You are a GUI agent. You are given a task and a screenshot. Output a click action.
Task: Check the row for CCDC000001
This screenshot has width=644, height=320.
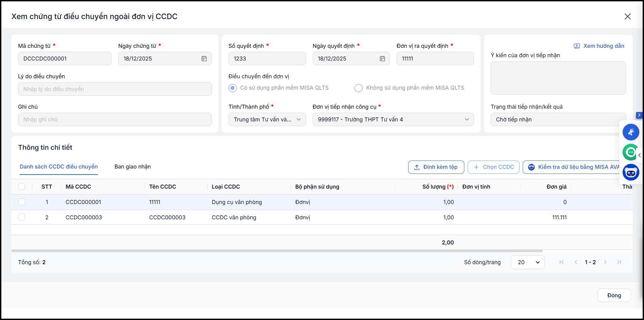(x=22, y=202)
